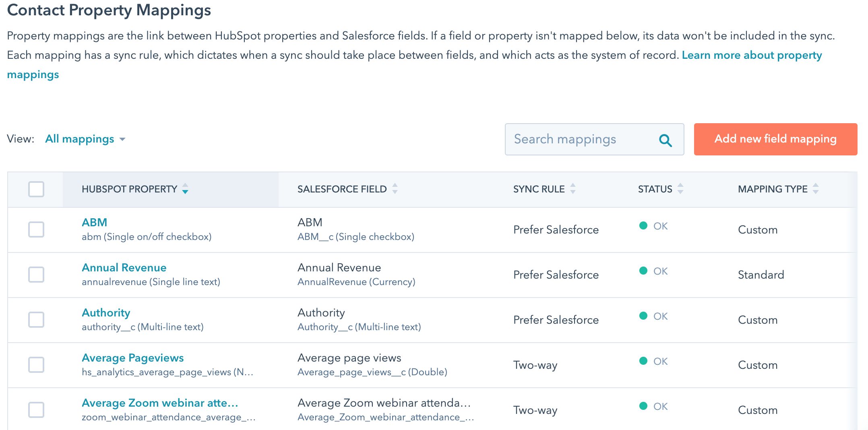Sort by Sync Rule column arrows
The width and height of the screenshot is (868, 430).
pyautogui.click(x=573, y=189)
